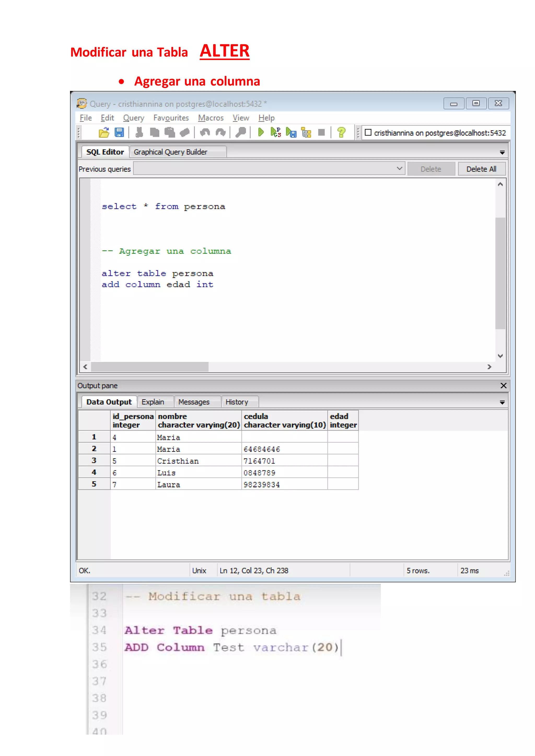535x756 pixels.
Task: Open the Query menu
Action: pyautogui.click(x=133, y=118)
